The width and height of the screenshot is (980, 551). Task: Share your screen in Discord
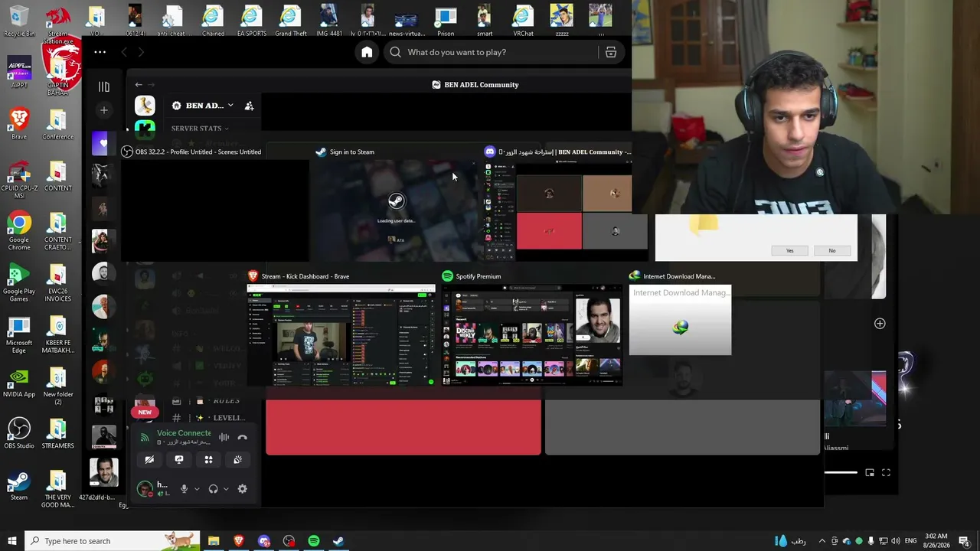click(179, 460)
